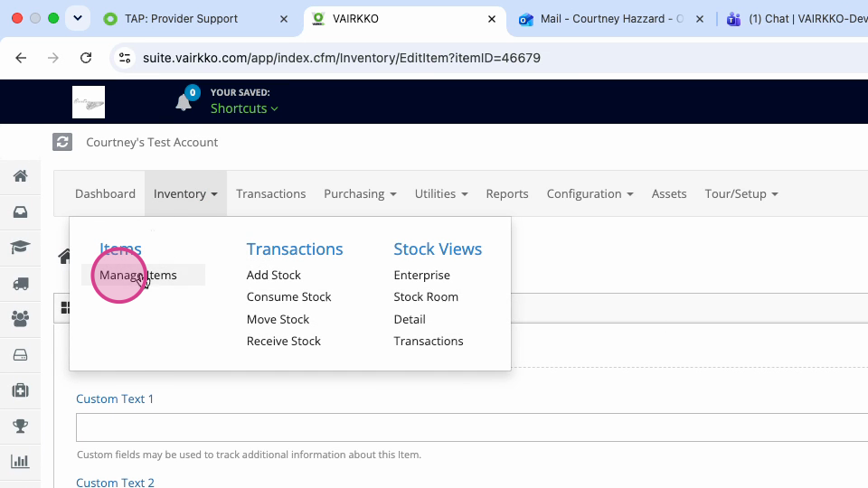
Task: Go to the Reports navigation link
Action: click(x=507, y=193)
